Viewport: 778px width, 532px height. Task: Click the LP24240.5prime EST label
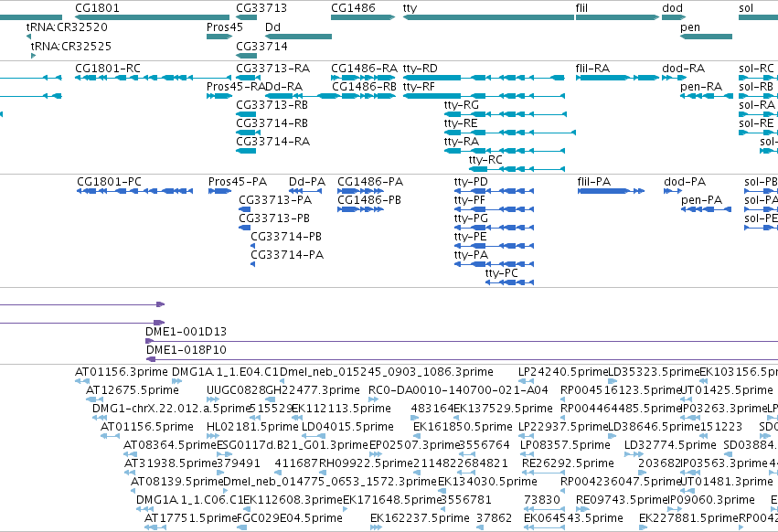pos(563,372)
